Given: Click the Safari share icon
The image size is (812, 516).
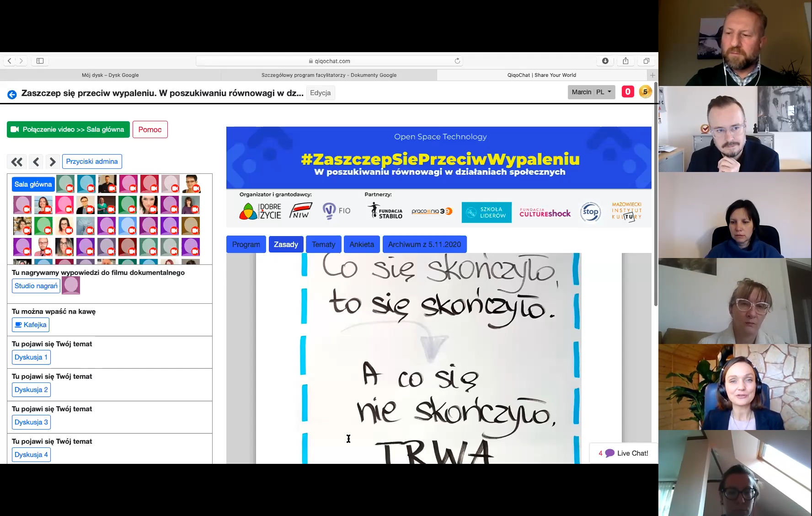Looking at the screenshot, I should pos(625,61).
